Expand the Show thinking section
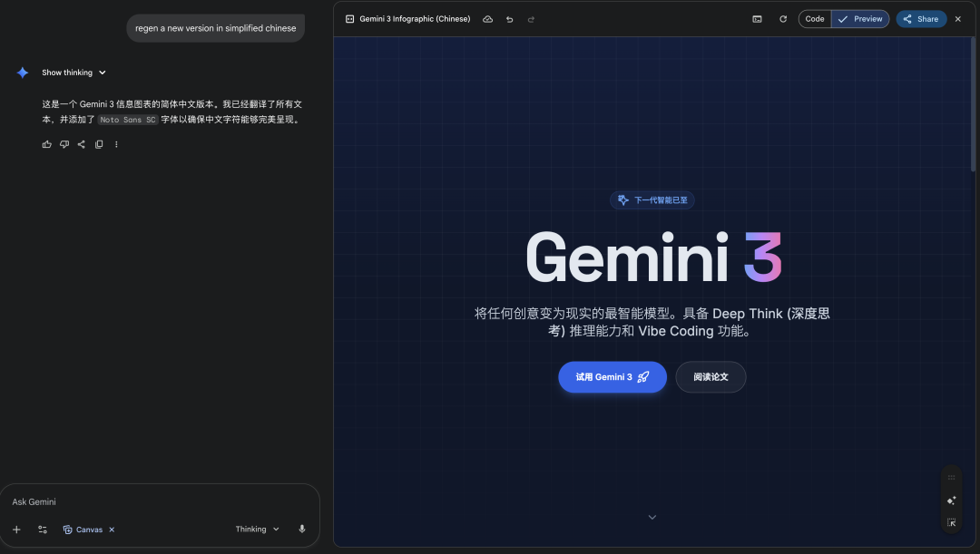The image size is (980, 554). tap(73, 73)
